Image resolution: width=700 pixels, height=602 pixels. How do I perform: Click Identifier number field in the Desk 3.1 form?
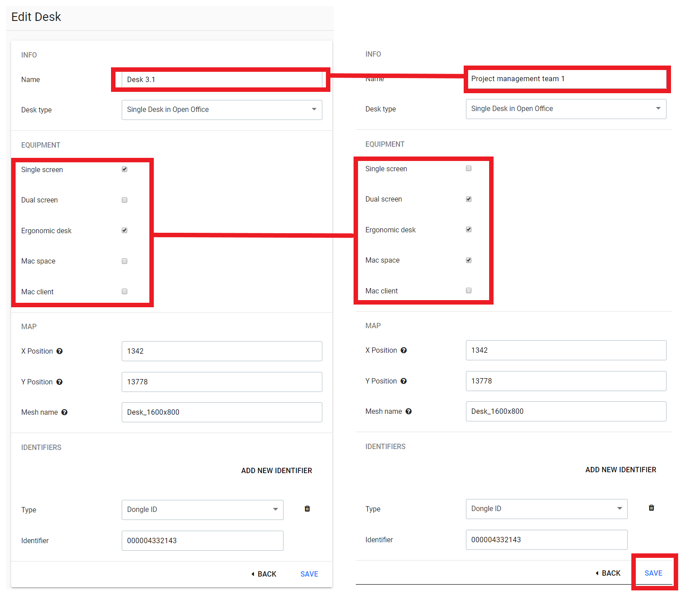coord(202,541)
